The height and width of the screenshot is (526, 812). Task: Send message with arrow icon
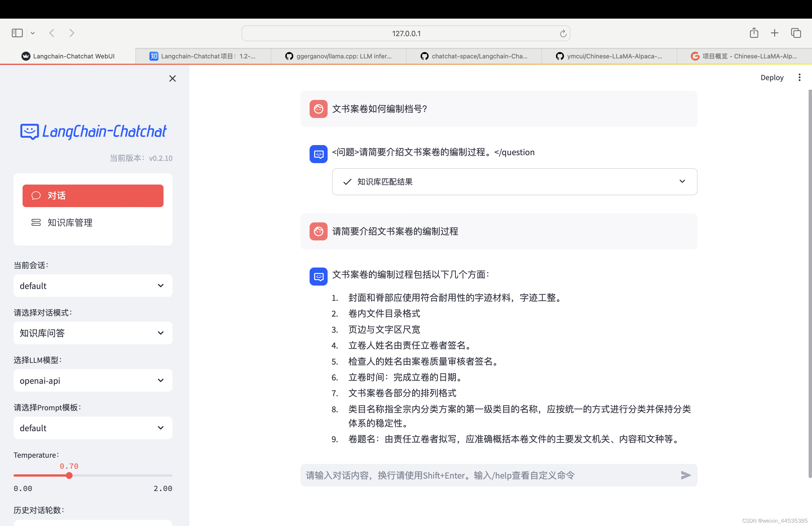(x=686, y=475)
